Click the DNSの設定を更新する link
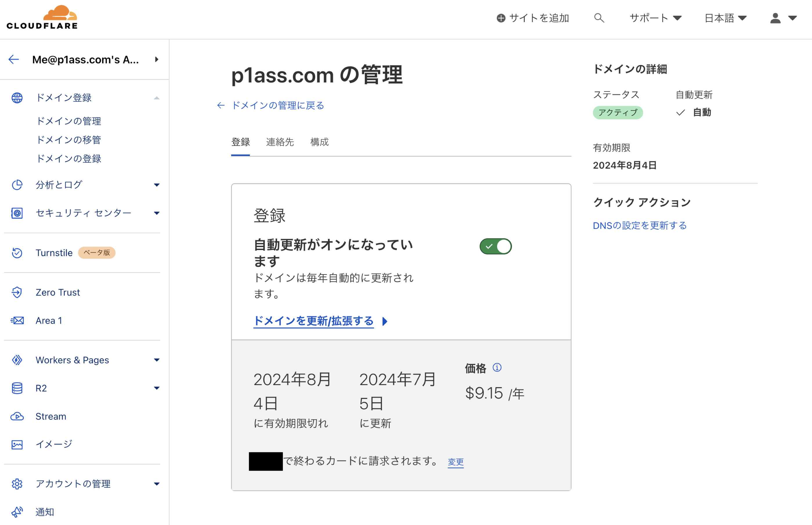812x525 pixels. (639, 225)
